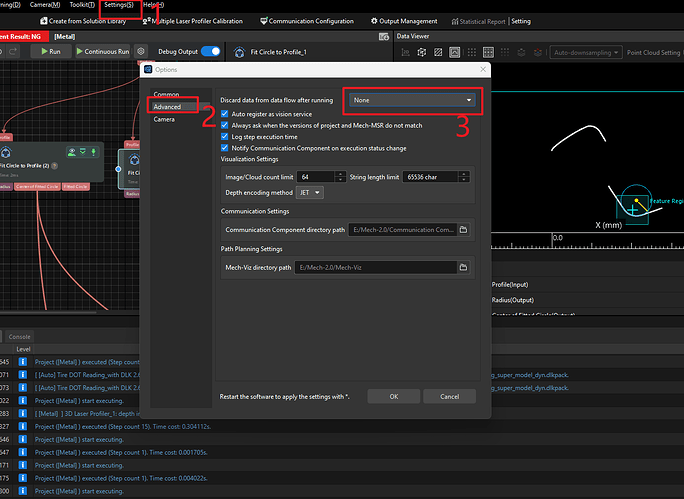This screenshot has width=684, height=499.
Task: Toggle Log step execution time checkbox
Action: pos(225,137)
